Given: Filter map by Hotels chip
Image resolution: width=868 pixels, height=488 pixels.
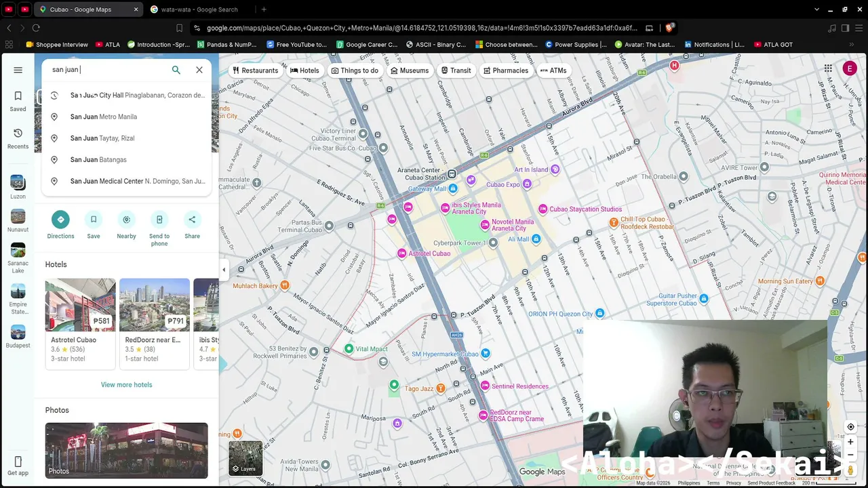Looking at the screenshot, I should pos(304,70).
